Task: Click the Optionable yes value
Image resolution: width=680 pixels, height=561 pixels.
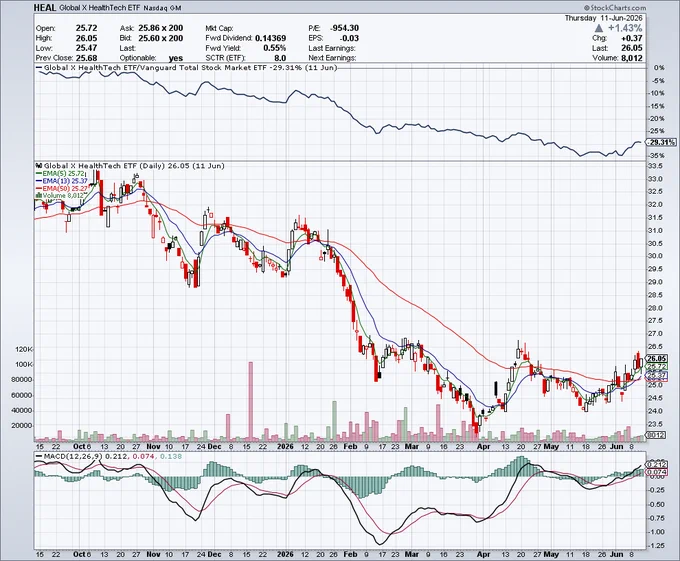Action: (x=176, y=58)
